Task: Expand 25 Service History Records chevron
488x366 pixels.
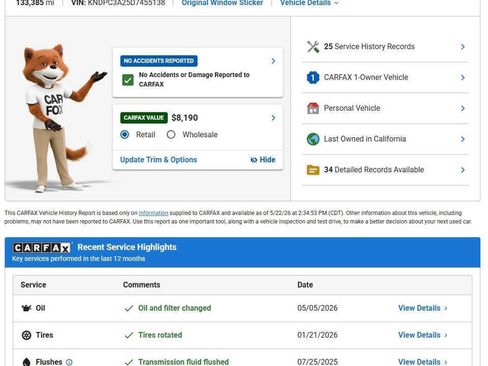Action: (463, 47)
